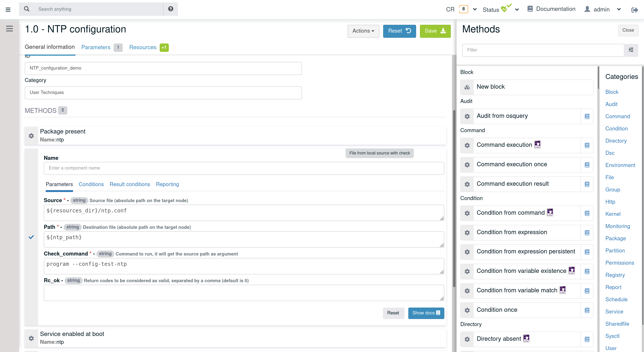Click the Rc_ok return codes field

click(x=244, y=293)
